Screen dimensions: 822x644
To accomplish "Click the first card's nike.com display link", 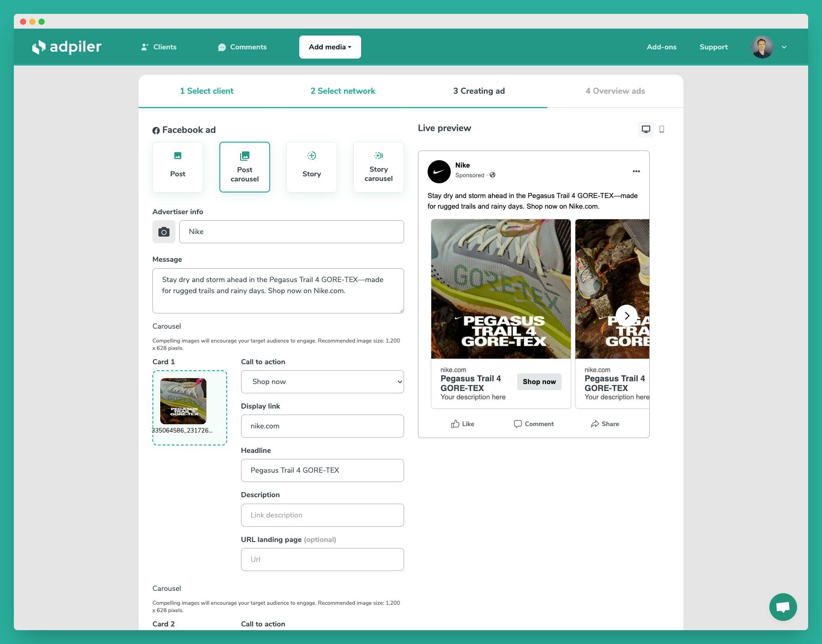I will click(x=453, y=370).
